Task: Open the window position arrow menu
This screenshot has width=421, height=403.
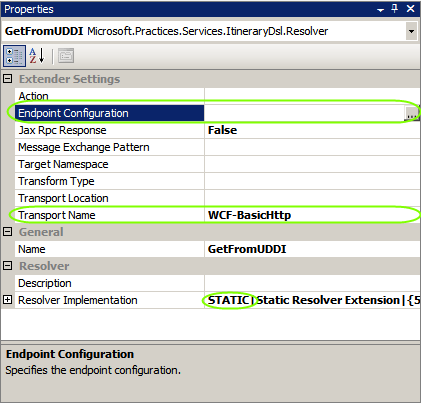Action: (x=380, y=10)
